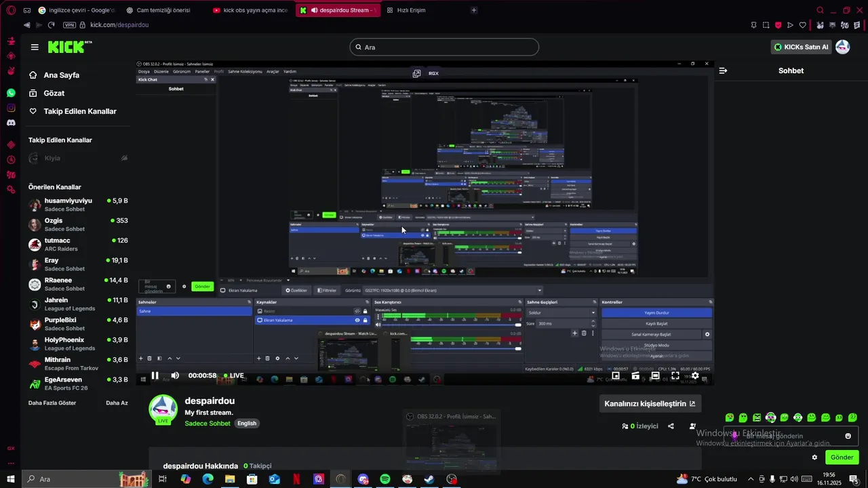Open Discord in the Opera sidebar
Viewport: 868px width, 488px height.
click(x=11, y=123)
